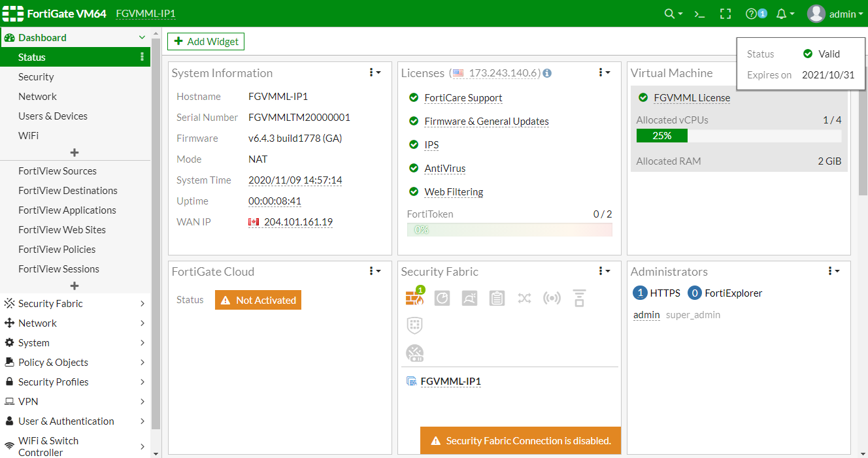Viewport: 868px width, 458px height.
Task: Click the device icon beside FGVMML-IP1 in Security Fabric
Action: point(412,382)
